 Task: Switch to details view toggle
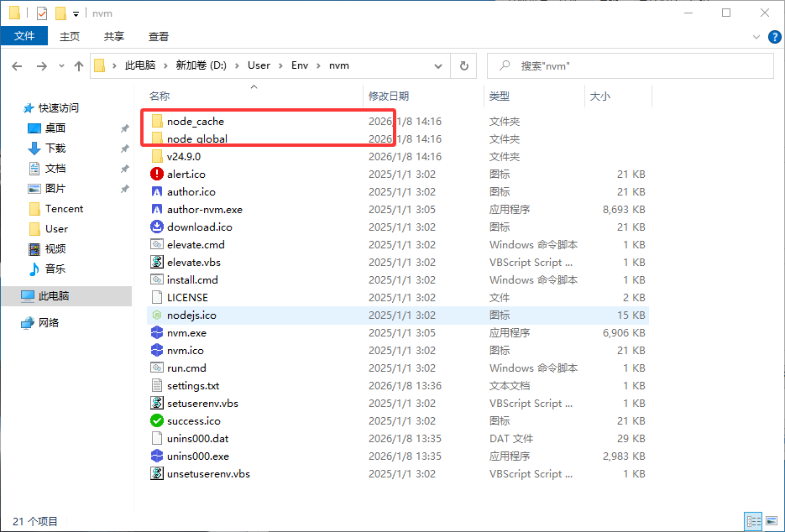pyautogui.click(x=754, y=521)
